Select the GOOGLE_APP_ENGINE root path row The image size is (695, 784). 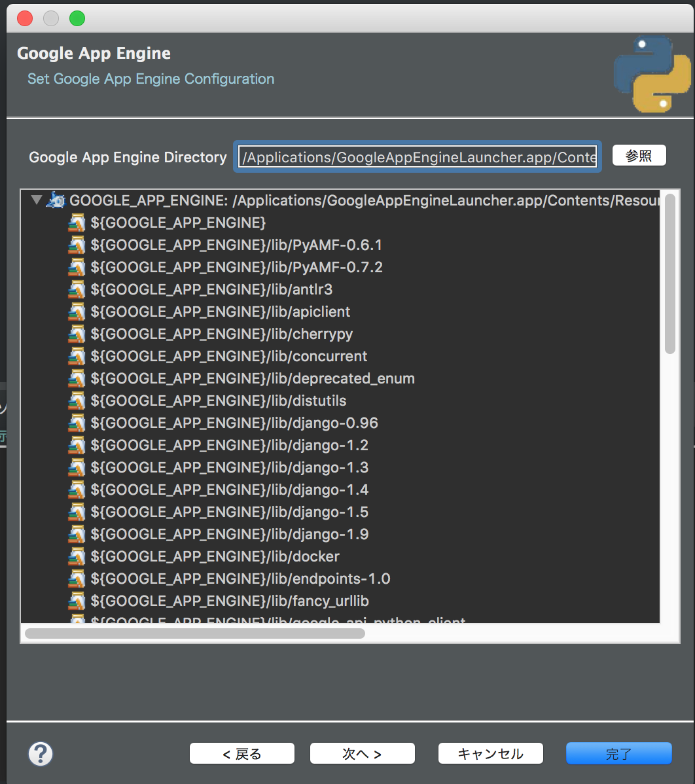[x=365, y=200]
